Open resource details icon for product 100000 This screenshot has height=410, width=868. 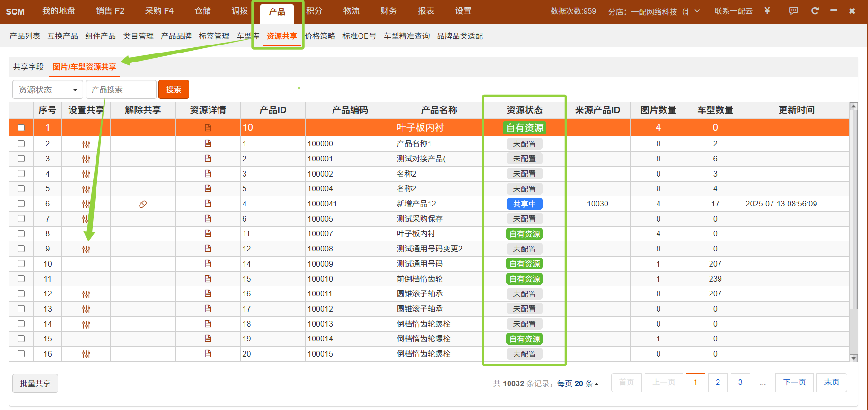coord(208,143)
